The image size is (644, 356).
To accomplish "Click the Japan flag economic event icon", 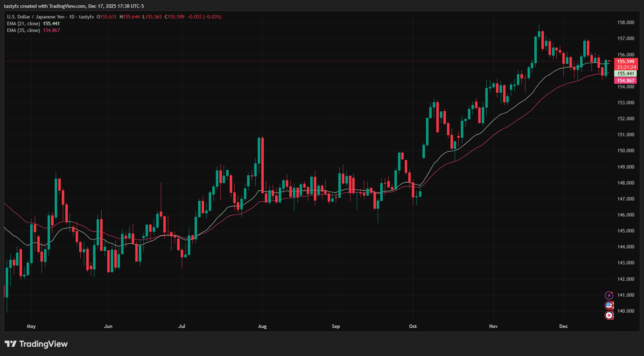I will coord(609,315).
